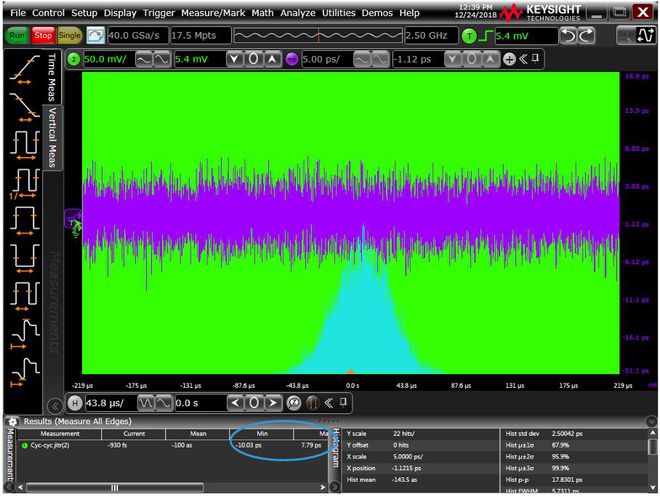
Task: Click the 2.50 GHz bandwidth field
Action: point(431,36)
